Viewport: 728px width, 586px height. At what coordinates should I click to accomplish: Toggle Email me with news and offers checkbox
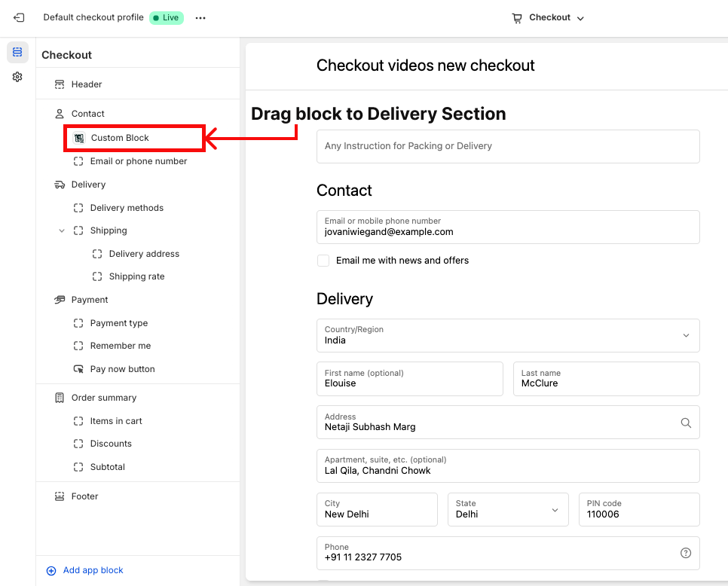point(323,261)
